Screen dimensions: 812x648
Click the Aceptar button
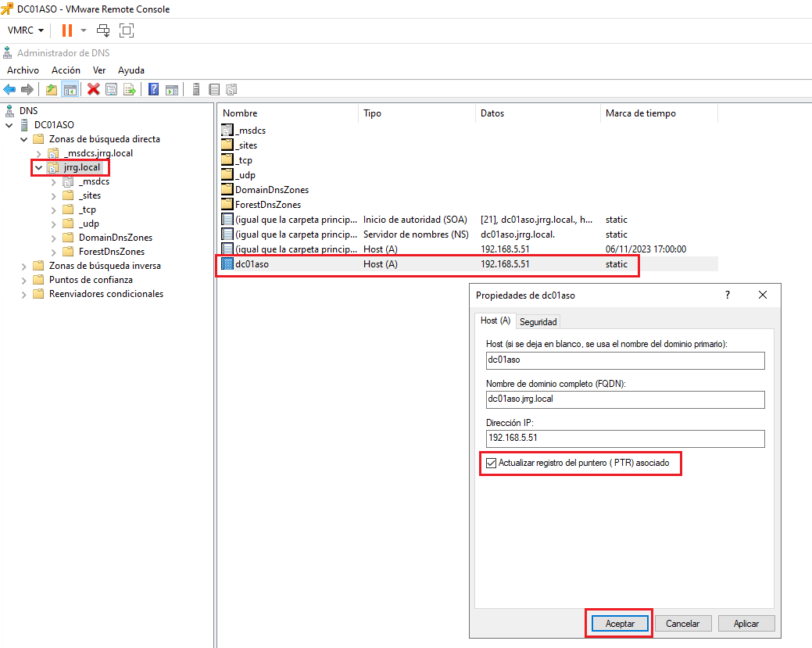click(618, 623)
